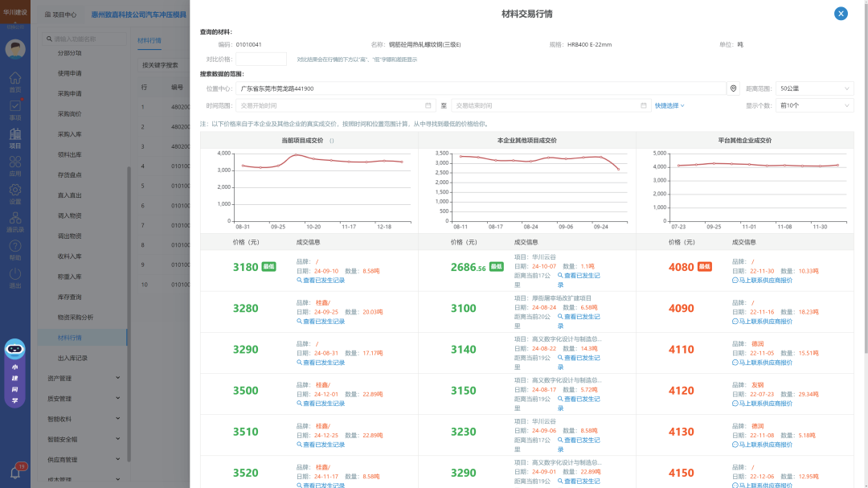868x488 pixels.
Task: Switch to the 项目中心 tab
Action: point(61,14)
